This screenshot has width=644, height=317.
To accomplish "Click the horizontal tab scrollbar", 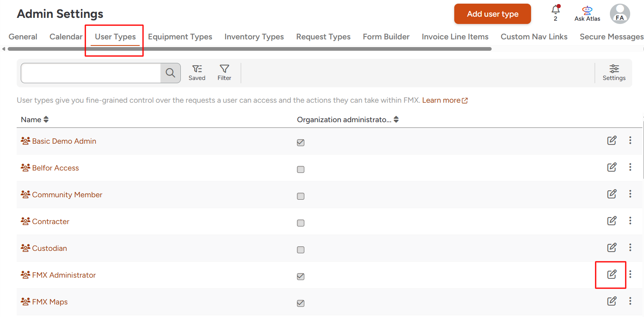I will pyautogui.click(x=249, y=49).
